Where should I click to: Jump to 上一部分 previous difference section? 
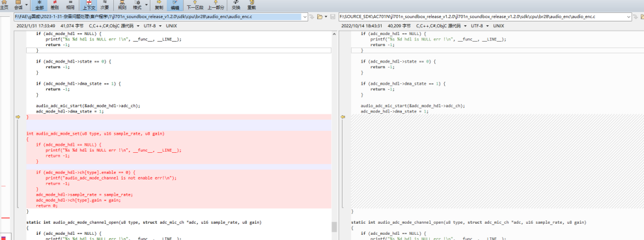(216, 5)
